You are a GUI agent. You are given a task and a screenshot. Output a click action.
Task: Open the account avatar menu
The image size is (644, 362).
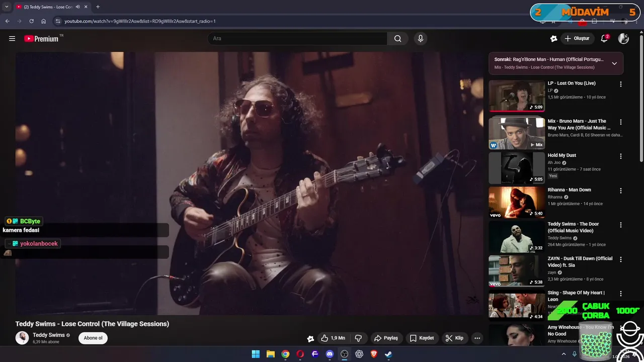pyautogui.click(x=623, y=39)
